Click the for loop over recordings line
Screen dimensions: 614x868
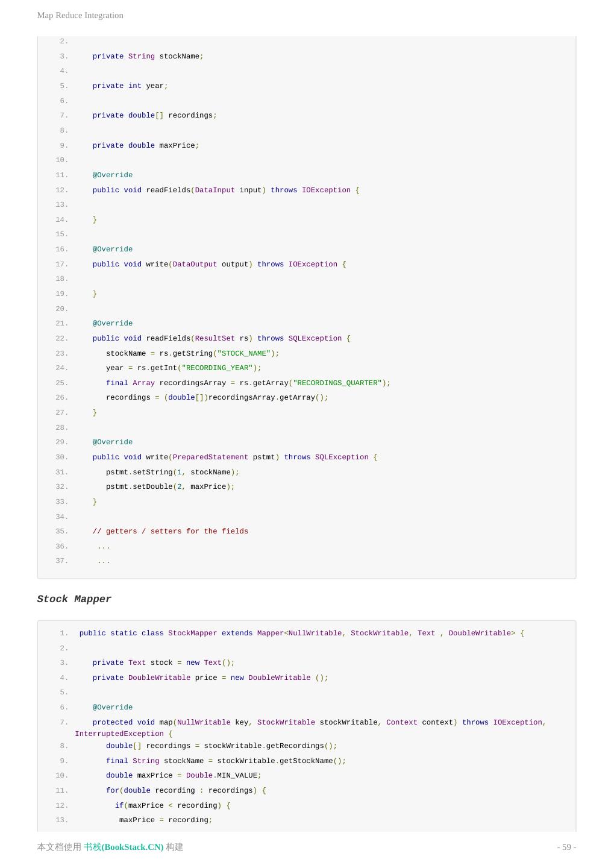tap(186, 790)
